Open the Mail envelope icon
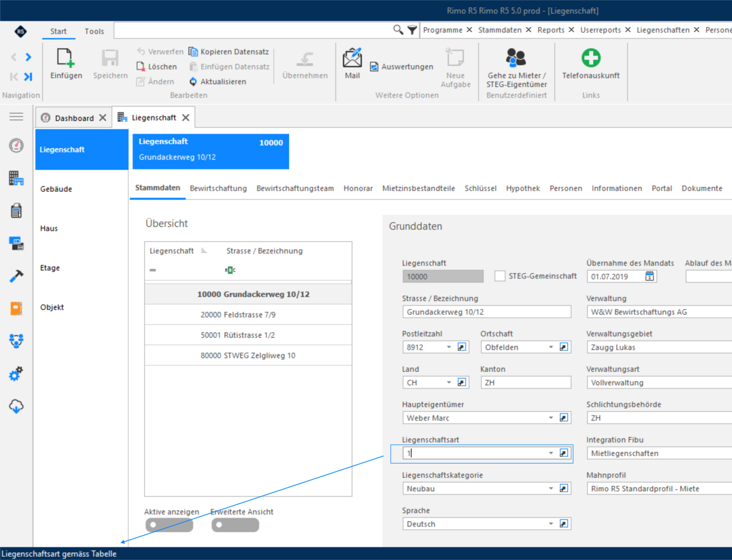 pyautogui.click(x=352, y=57)
